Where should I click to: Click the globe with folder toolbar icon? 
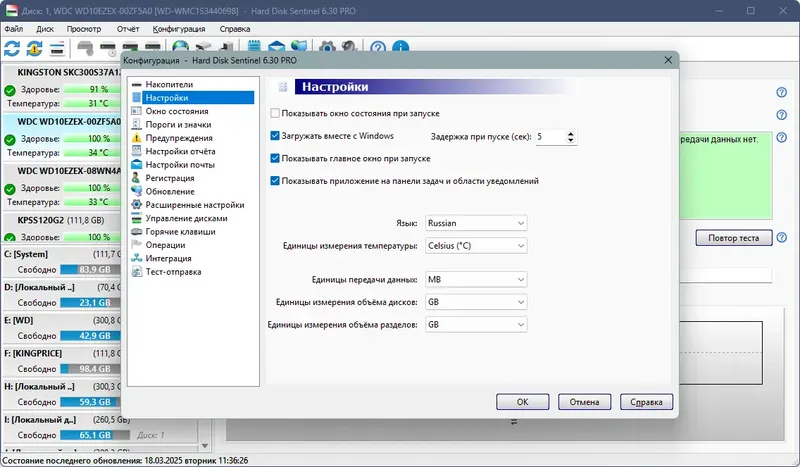299,46
